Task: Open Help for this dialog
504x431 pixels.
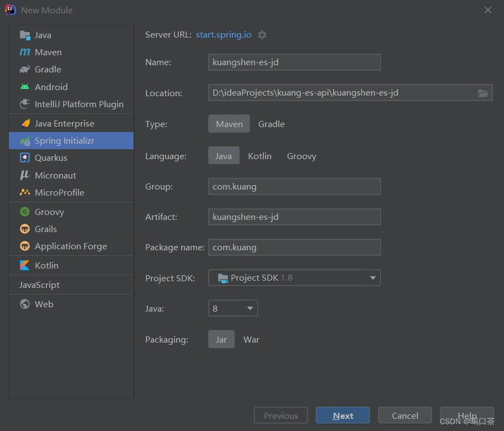Action: click(467, 415)
